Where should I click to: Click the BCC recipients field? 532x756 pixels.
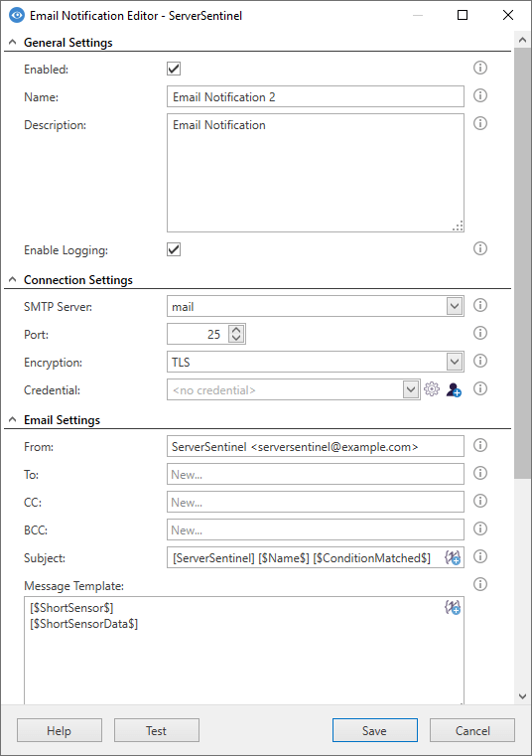pos(316,529)
